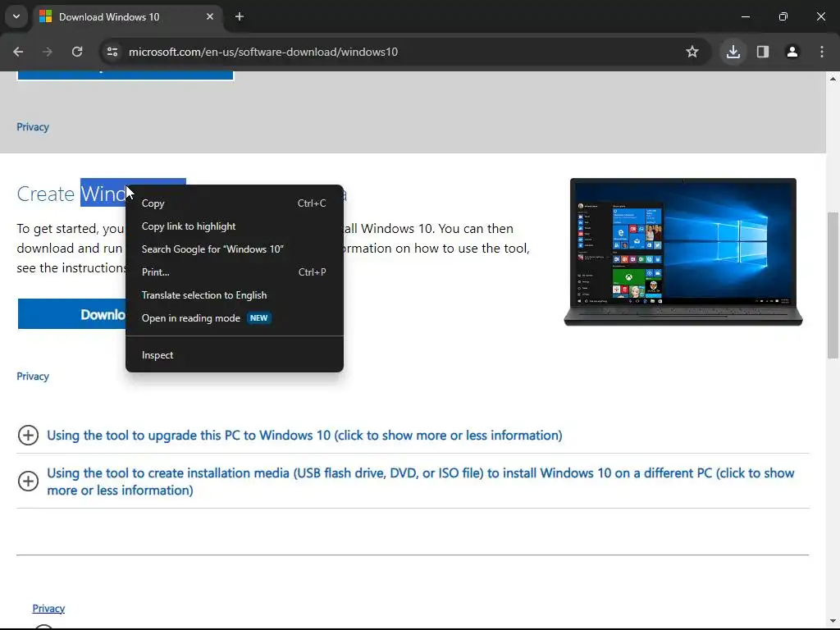Select Search Google for "Windows 10"

click(x=234, y=249)
